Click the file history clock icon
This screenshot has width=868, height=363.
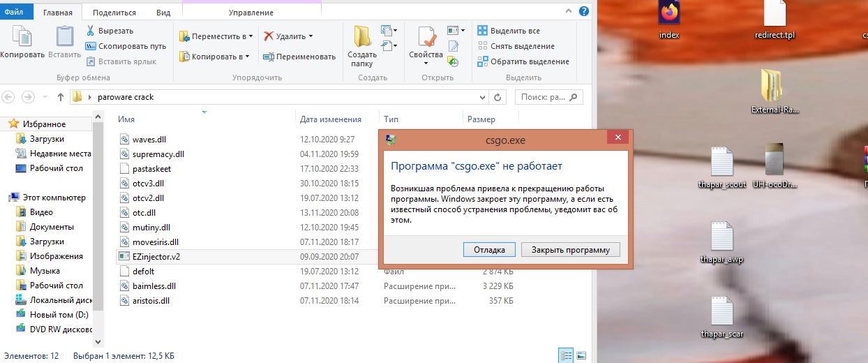[x=453, y=61]
